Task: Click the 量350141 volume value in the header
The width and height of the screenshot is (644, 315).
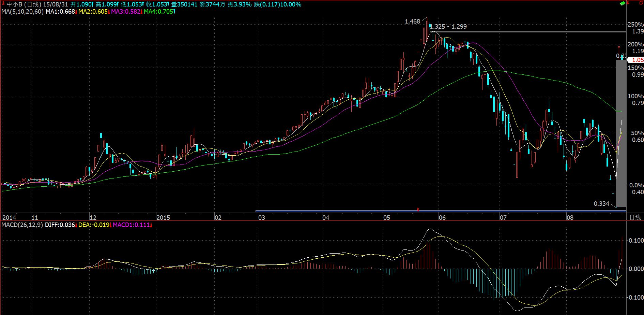Action: click(x=185, y=4)
